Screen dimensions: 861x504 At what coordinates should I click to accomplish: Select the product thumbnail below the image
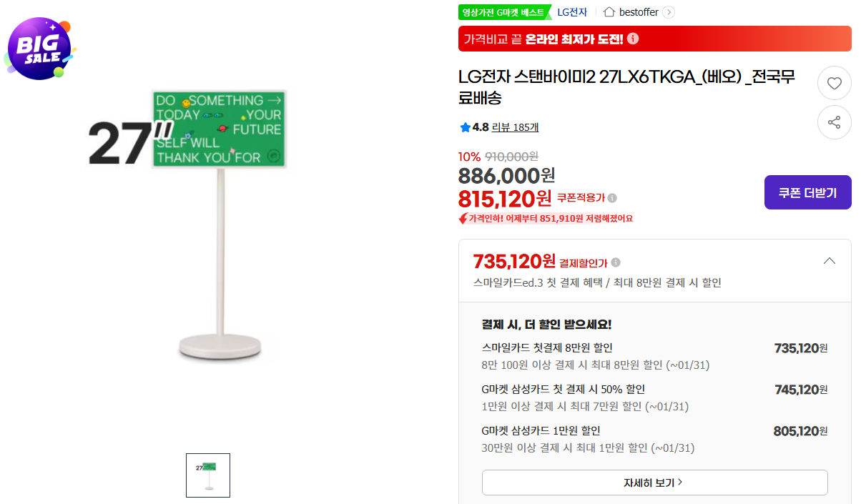[207, 475]
